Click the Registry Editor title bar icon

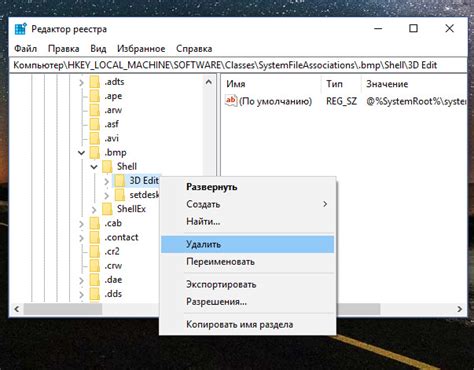pos(21,29)
